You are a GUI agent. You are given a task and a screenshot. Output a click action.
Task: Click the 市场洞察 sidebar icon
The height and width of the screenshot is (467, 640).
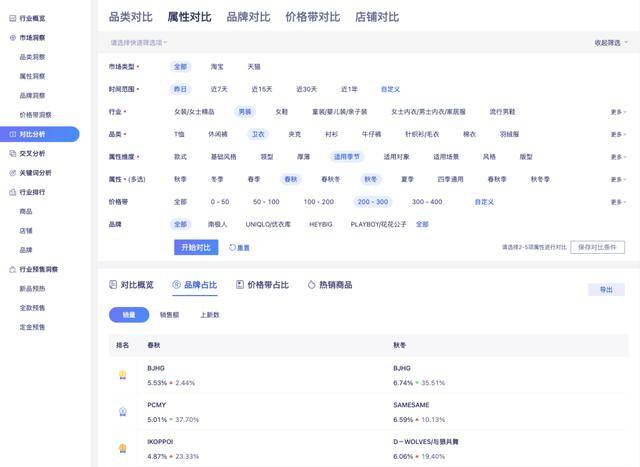tap(12, 37)
